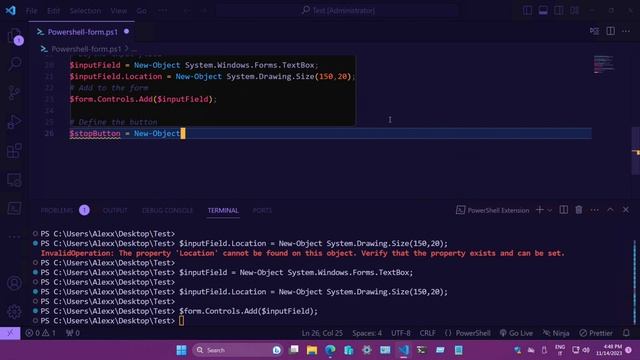Click the editor minimap
640x360 pixels.
point(603,64)
